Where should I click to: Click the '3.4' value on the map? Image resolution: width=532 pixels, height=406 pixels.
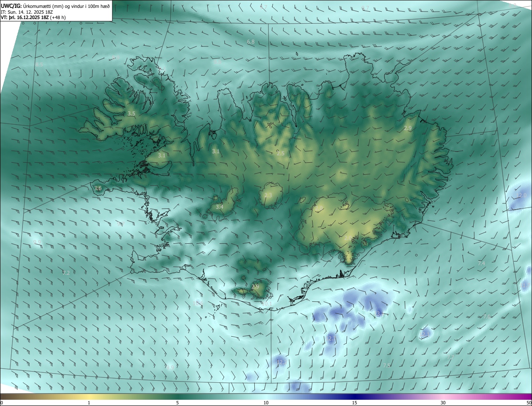click(x=219, y=207)
